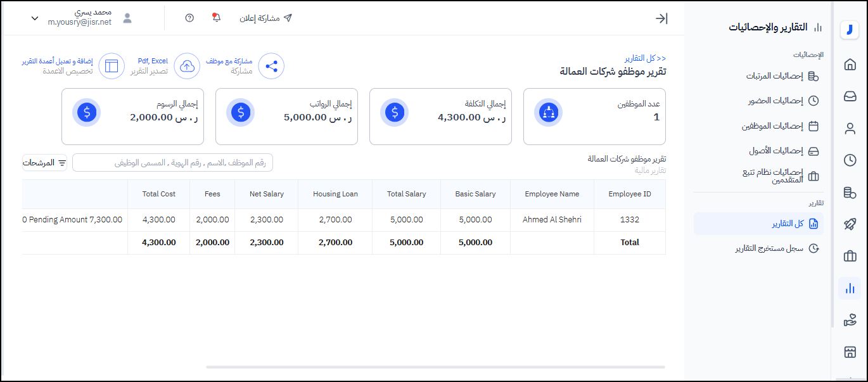Viewport: 868px width, 382px height.
Task: Open the notifications bell icon
Action: click(216, 18)
